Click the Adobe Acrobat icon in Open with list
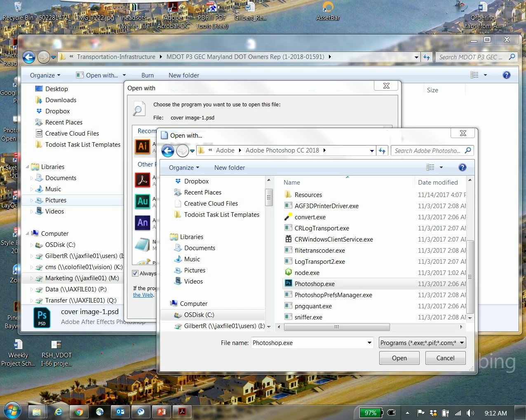 (x=143, y=180)
